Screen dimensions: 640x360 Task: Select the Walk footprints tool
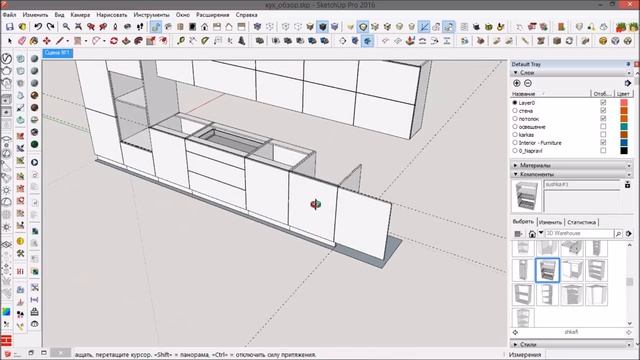tap(140, 27)
